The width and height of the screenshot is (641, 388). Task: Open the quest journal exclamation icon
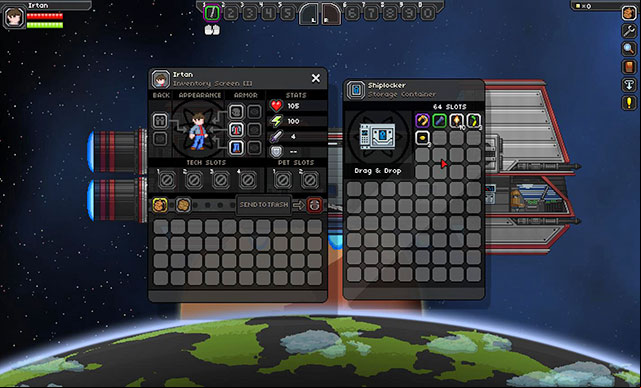[629, 103]
